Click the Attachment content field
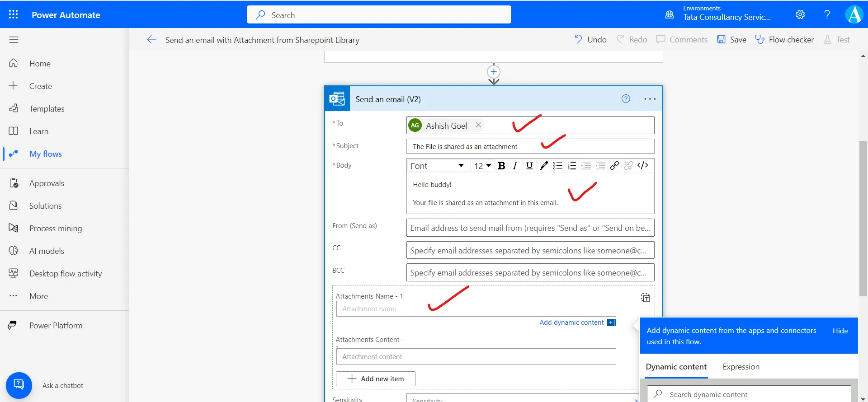The image size is (868, 402). 476,356
